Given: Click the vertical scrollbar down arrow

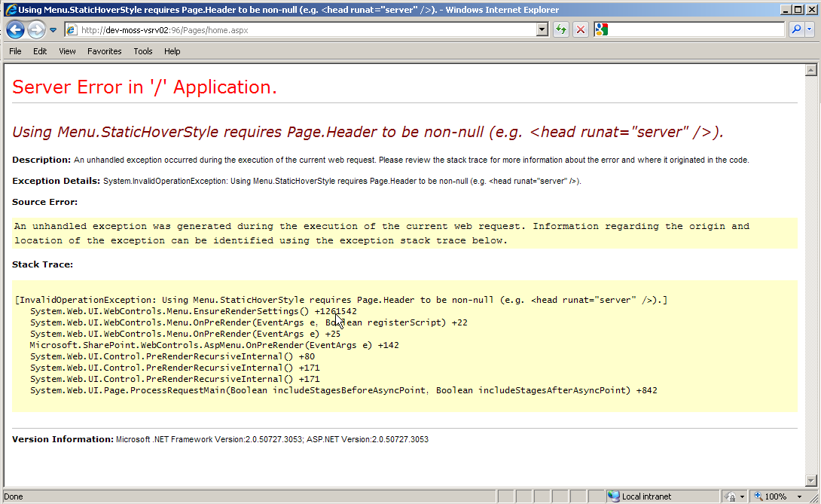Looking at the screenshot, I should 811,480.
